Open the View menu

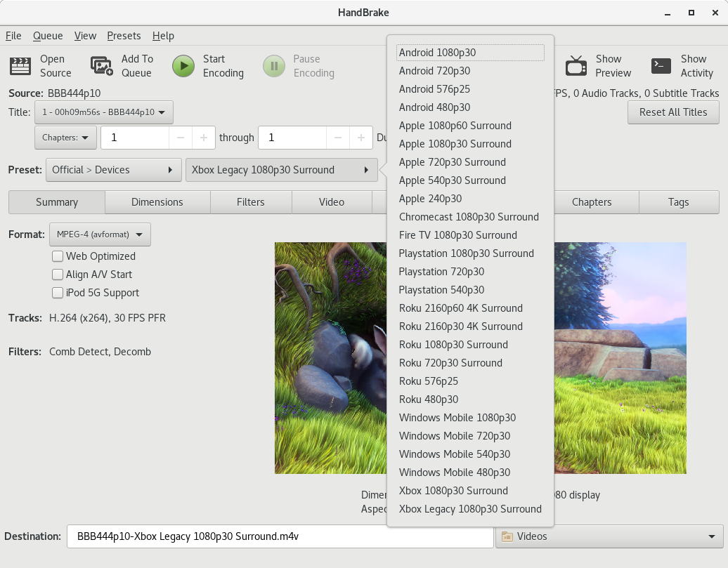click(86, 36)
